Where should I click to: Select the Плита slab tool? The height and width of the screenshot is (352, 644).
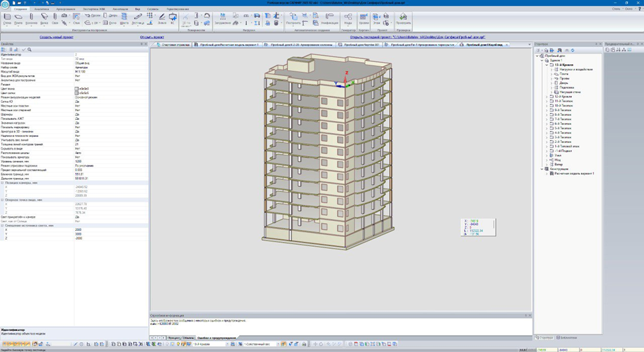19,19
